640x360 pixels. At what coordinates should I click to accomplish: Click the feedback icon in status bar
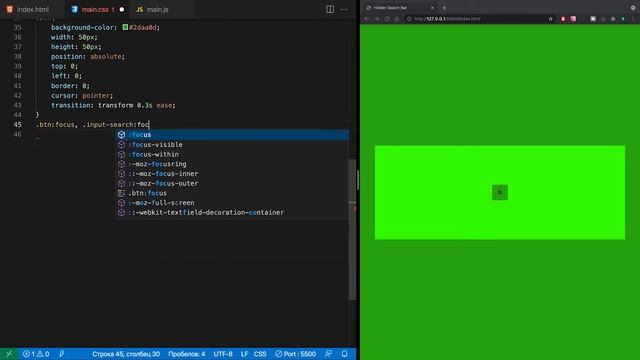coord(328,354)
